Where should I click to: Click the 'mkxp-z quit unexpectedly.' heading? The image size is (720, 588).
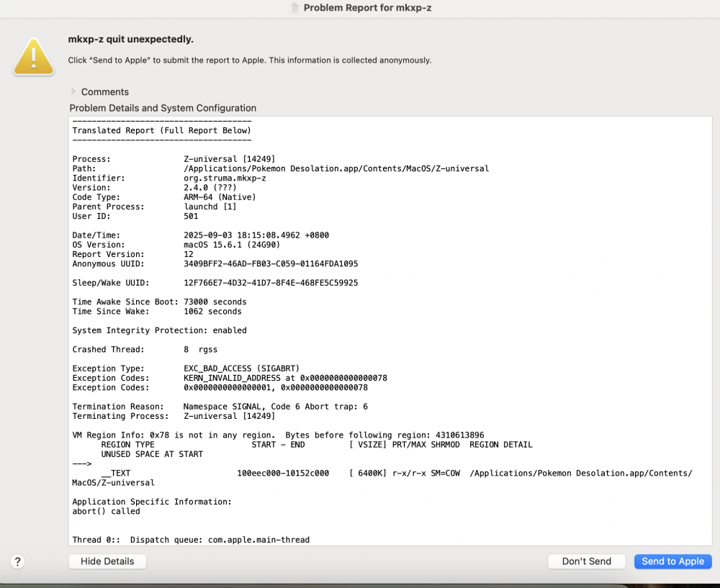(131, 39)
